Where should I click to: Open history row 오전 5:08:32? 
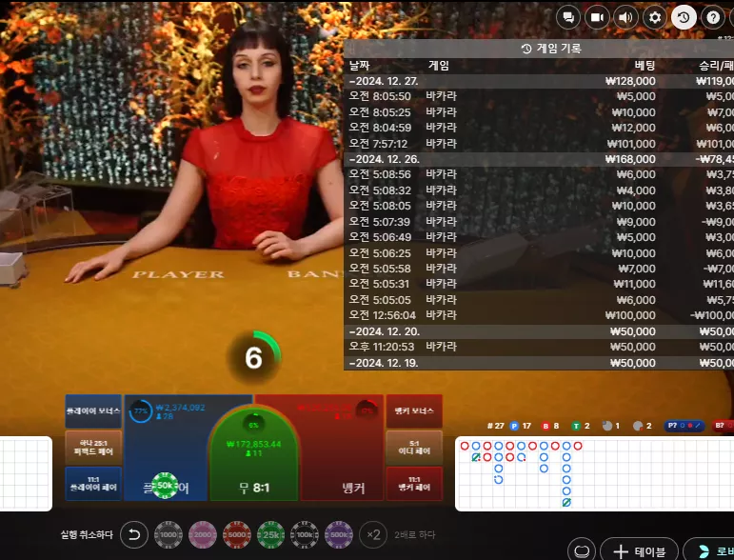coord(539,190)
